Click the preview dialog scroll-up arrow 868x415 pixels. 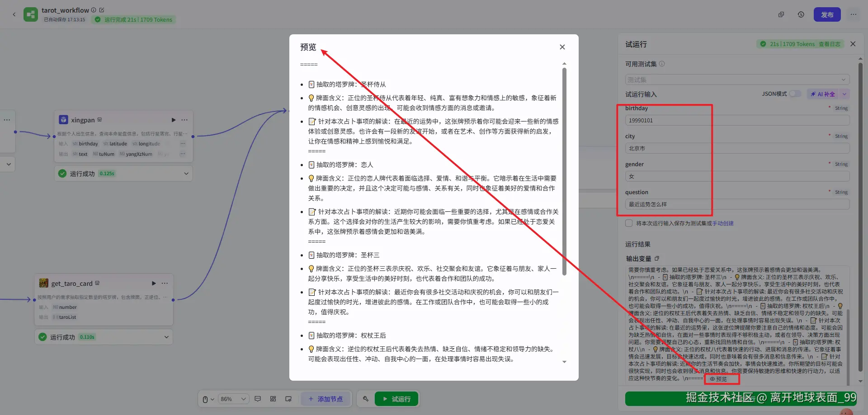(x=564, y=64)
